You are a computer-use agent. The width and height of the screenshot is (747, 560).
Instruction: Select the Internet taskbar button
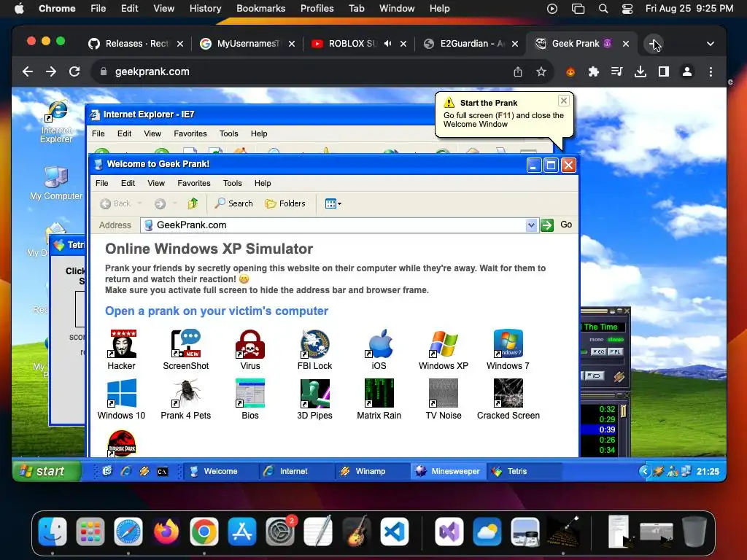coord(297,472)
